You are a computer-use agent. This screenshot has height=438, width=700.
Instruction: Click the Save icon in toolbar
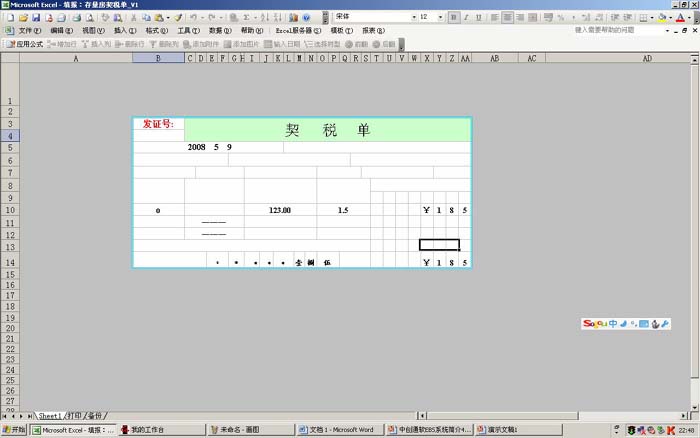[x=36, y=18]
